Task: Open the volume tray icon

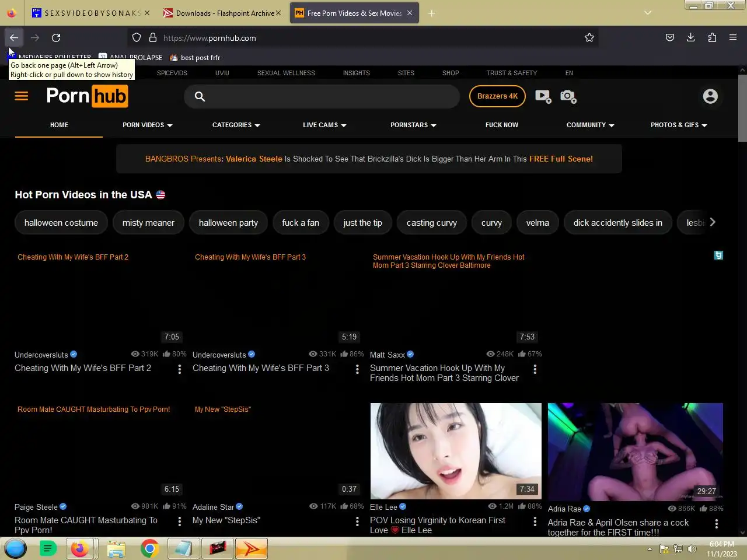Action: 692,549
